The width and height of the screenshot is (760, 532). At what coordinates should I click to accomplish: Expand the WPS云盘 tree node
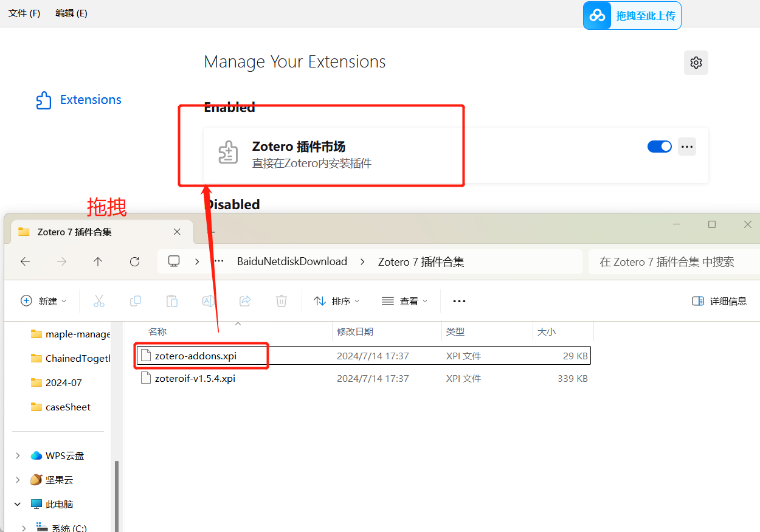point(18,455)
